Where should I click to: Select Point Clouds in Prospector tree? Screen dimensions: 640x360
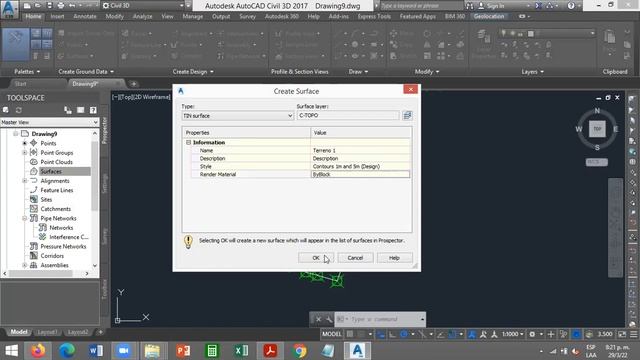tap(56, 162)
